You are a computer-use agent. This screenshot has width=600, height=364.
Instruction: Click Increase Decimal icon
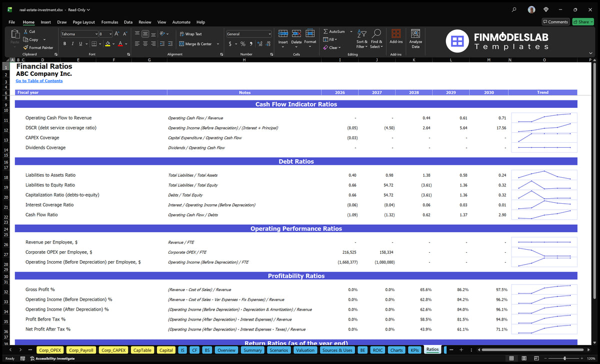(x=260, y=44)
